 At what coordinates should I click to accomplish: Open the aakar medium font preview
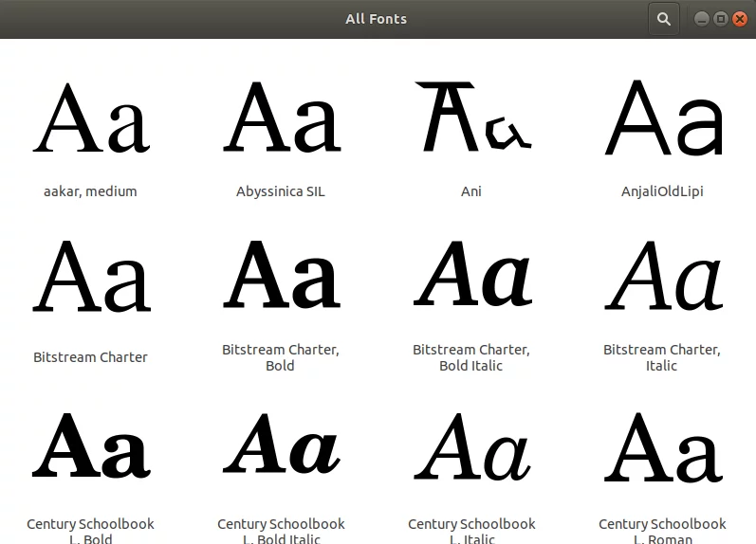coord(91,118)
